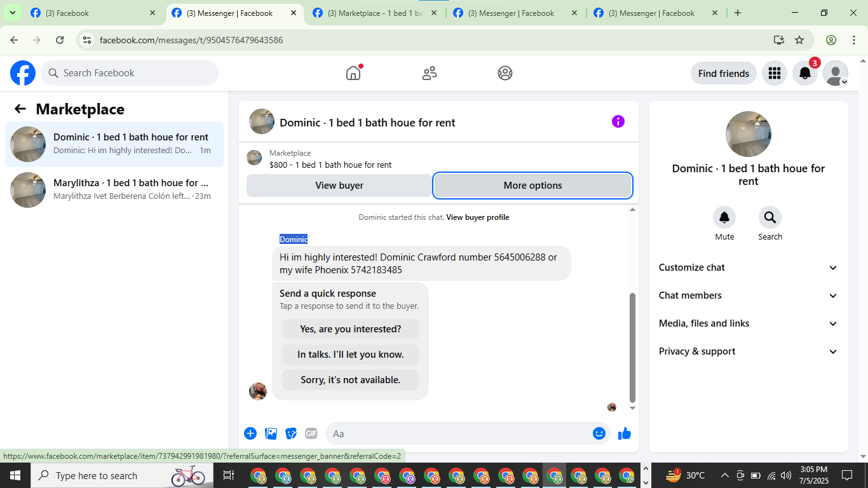Open the taskbar clock showing 3:05 PM
This screenshot has height=488, width=868.
tap(813, 475)
